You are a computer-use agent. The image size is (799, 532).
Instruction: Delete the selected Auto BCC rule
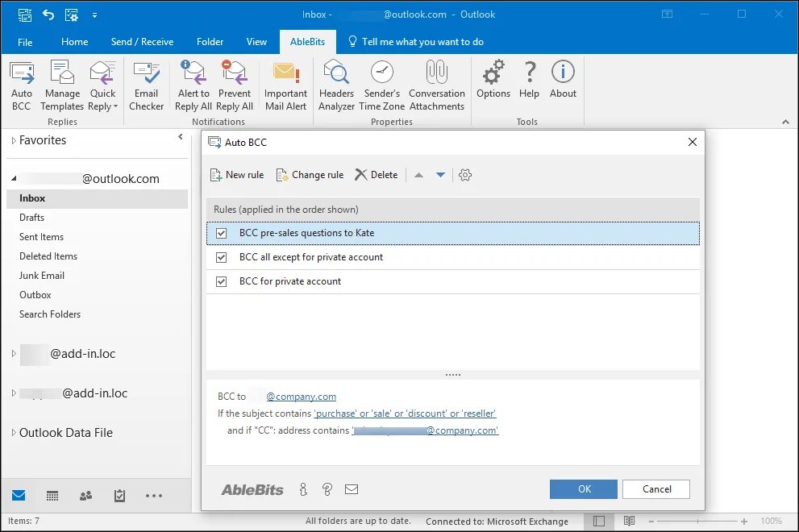[x=376, y=175]
